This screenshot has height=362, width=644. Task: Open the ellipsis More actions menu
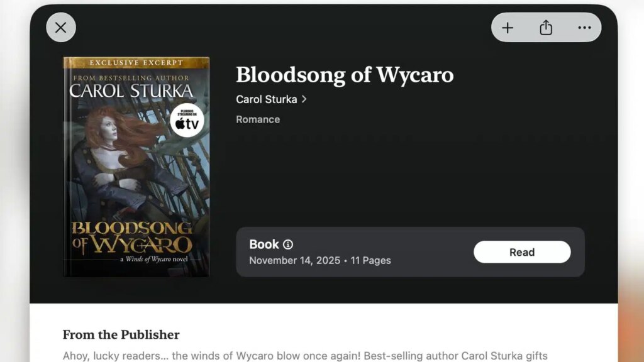584,28
